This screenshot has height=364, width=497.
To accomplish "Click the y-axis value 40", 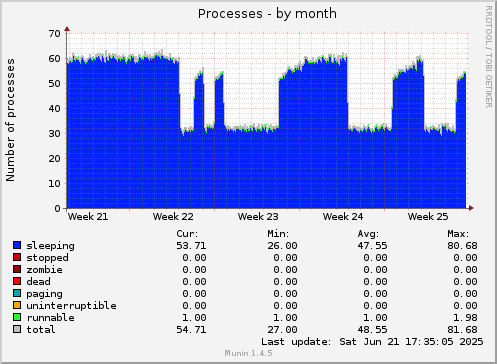I will click(55, 109).
